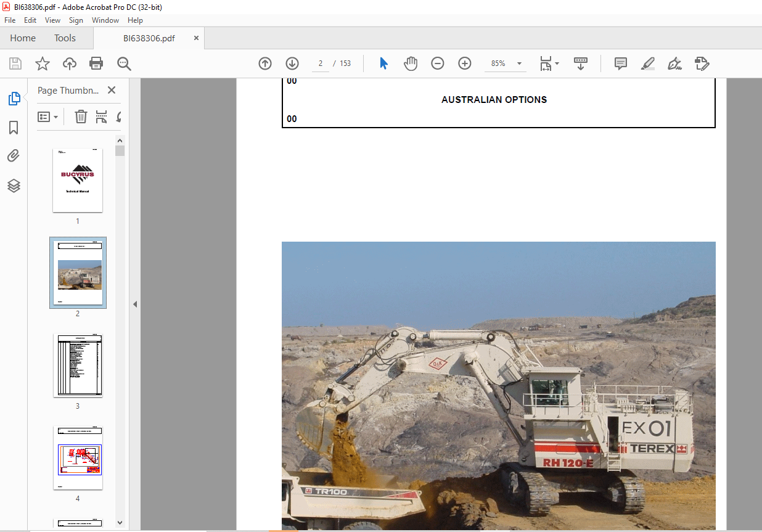Zoom in with the plus button
The image size is (762, 532).
(465, 63)
